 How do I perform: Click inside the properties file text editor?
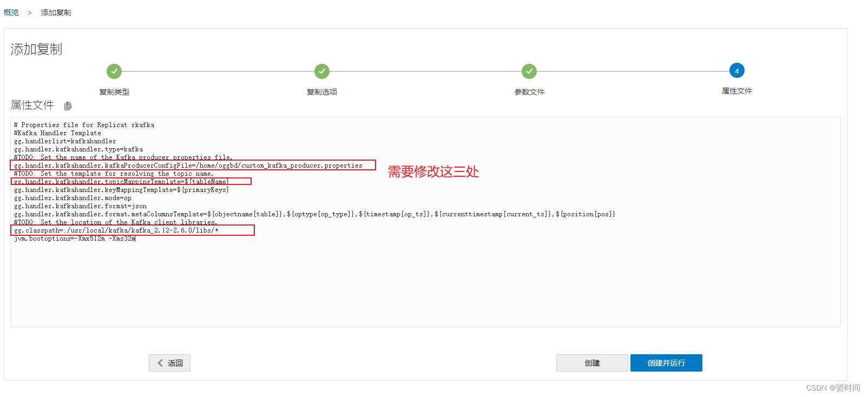425,222
